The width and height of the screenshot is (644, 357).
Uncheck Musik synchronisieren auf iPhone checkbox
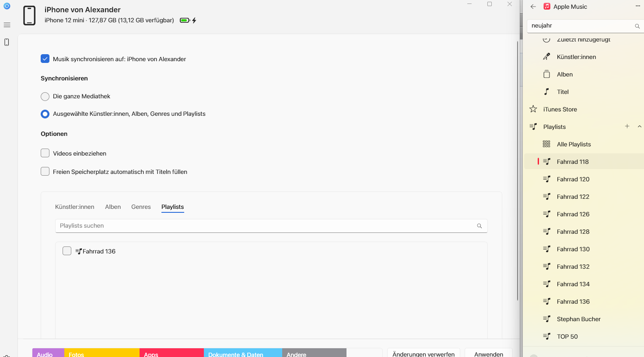click(x=45, y=59)
